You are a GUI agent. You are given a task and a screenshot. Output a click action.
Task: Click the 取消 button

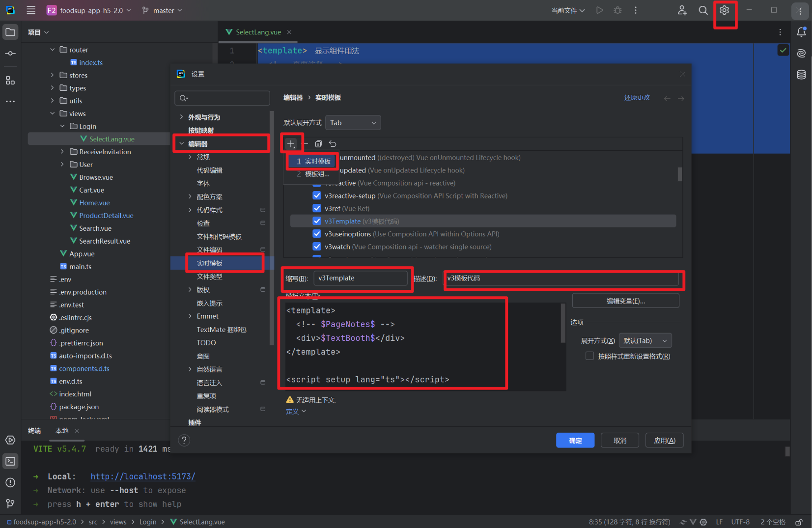620,441
